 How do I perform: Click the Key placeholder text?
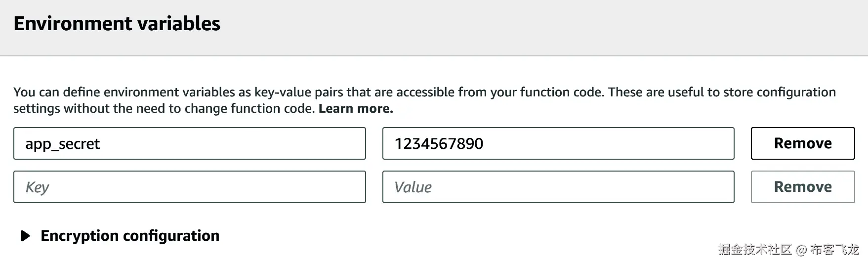pyautogui.click(x=38, y=187)
